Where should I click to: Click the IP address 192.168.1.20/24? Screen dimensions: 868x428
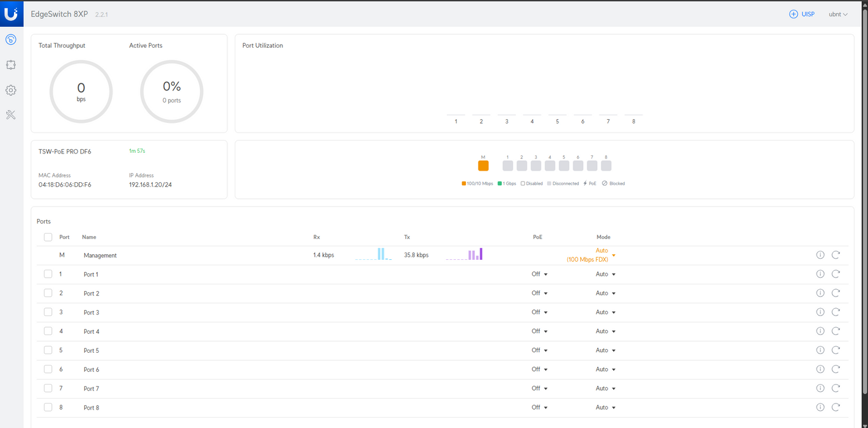[x=150, y=185]
